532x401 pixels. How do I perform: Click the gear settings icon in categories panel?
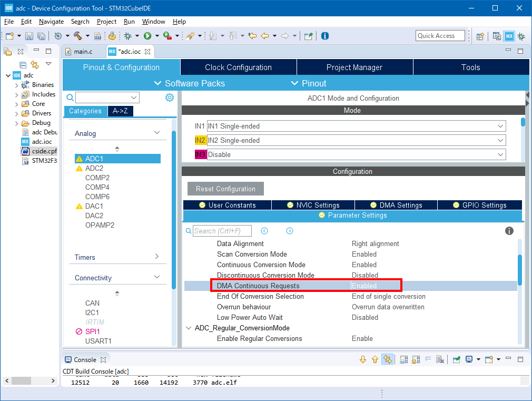pyautogui.click(x=169, y=98)
